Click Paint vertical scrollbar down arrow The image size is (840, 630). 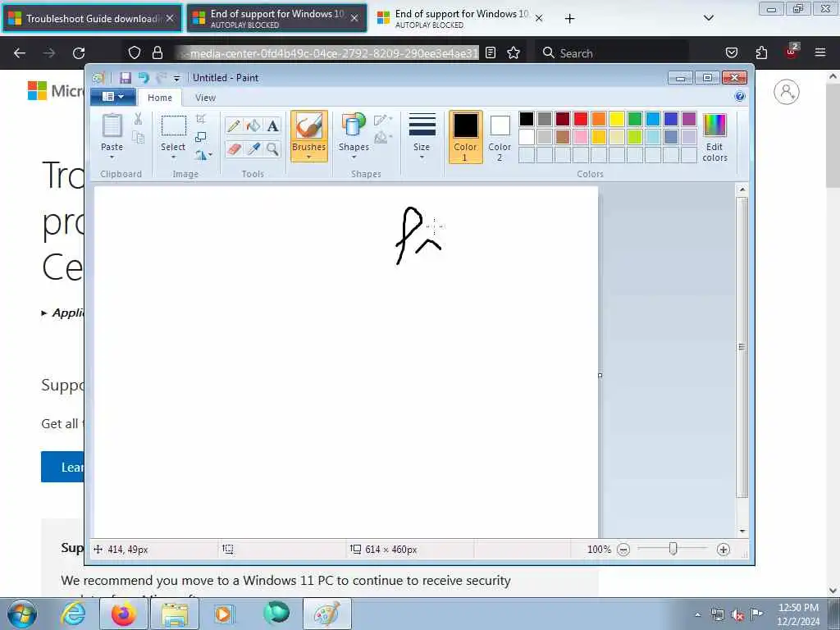click(x=742, y=531)
